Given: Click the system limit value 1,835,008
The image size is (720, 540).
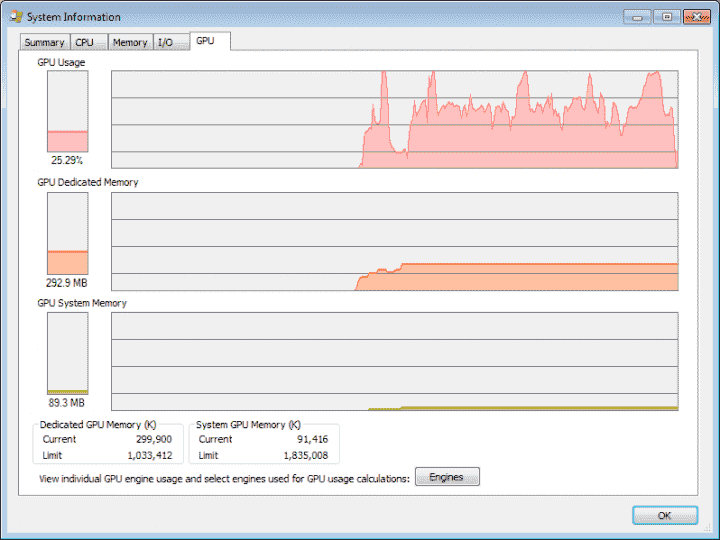Looking at the screenshot, I should point(306,456).
